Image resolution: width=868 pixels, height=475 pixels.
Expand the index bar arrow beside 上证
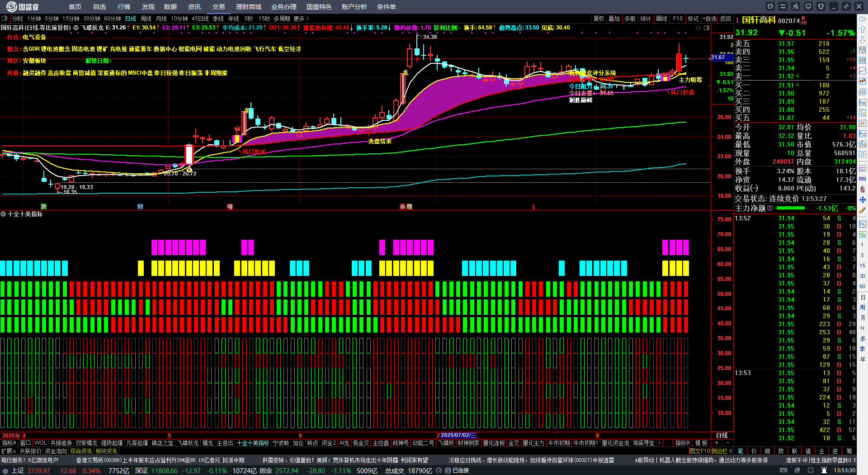[x=5, y=470]
